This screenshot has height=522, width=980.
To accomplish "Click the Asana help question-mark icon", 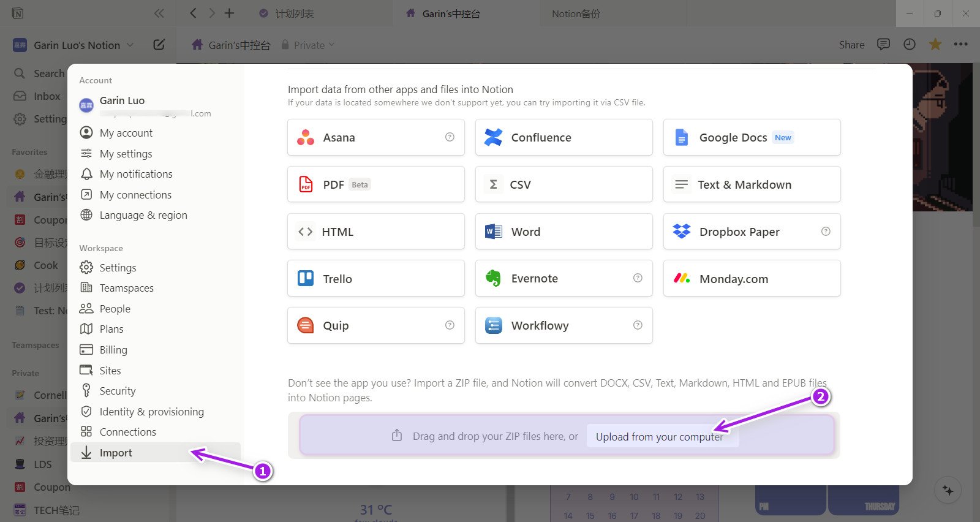I will (x=450, y=137).
